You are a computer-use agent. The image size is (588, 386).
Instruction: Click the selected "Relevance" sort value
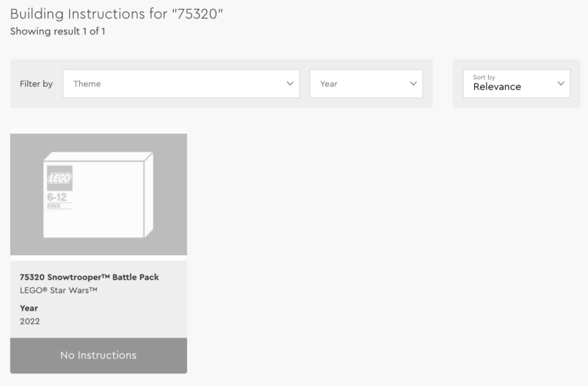tap(497, 87)
